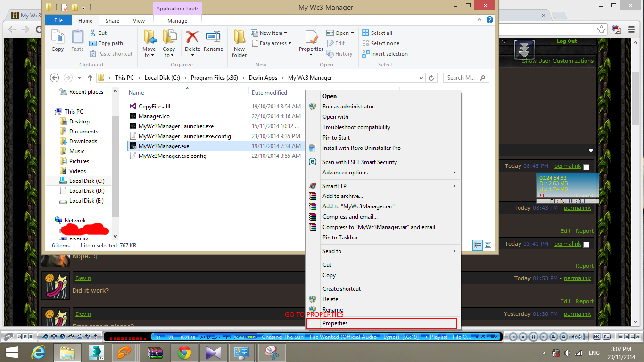
Task: Click into the Explorer search box
Action: coord(466,78)
